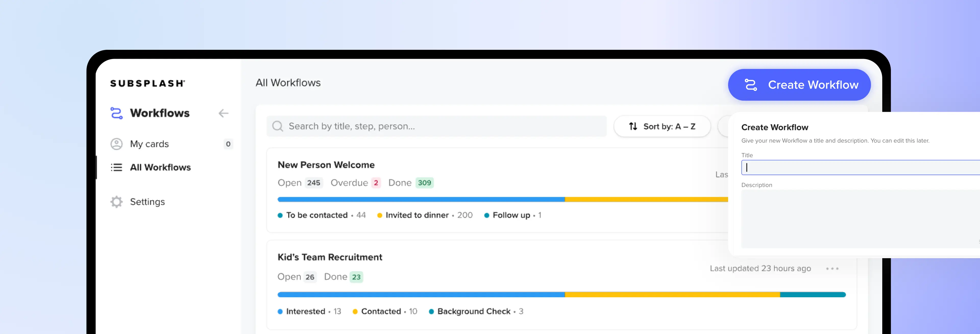Click the workflow Title input field
Image resolution: width=980 pixels, height=334 pixels.
860,168
